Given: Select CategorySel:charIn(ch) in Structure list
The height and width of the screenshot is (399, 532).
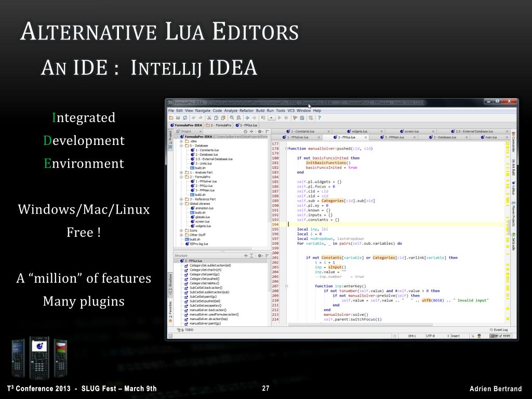Looking at the screenshot, I should coord(203,270).
